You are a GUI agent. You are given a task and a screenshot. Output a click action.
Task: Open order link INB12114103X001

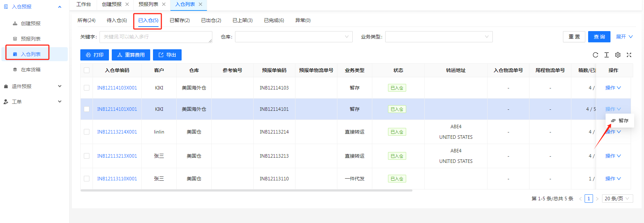point(117,88)
